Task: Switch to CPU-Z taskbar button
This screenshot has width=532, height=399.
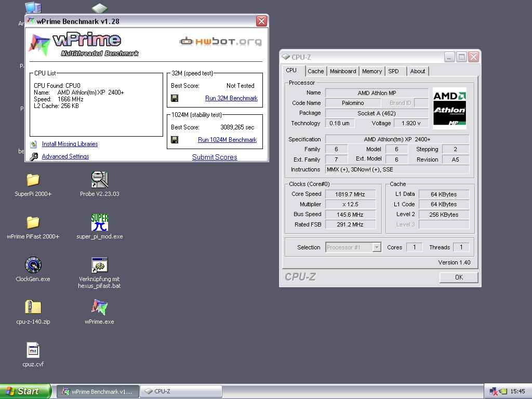Action: [x=181, y=392]
